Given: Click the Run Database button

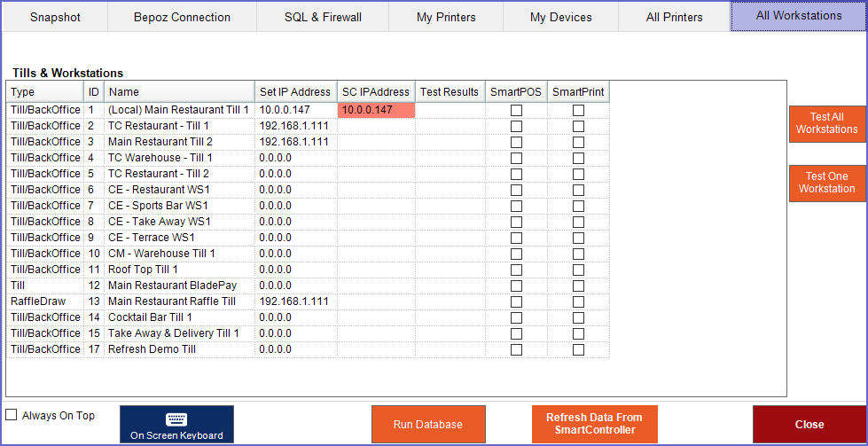Looking at the screenshot, I should 428,424.
